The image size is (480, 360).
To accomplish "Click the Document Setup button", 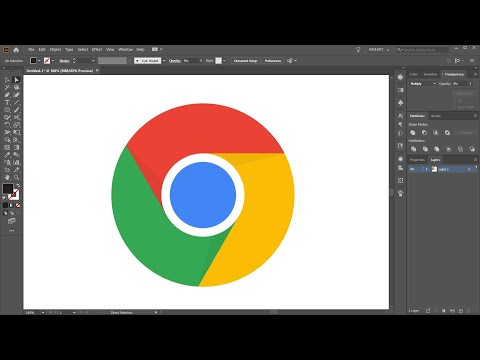I will (245, 61).
